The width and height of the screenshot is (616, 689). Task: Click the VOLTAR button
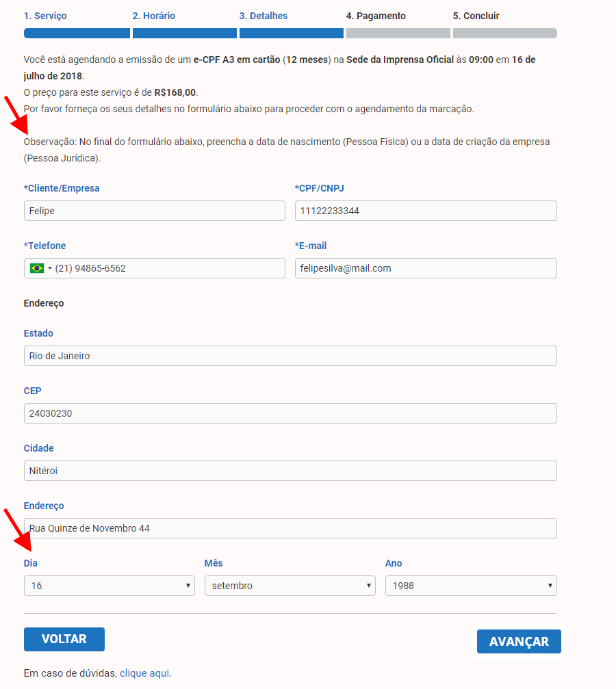click(x=64, y=639)
